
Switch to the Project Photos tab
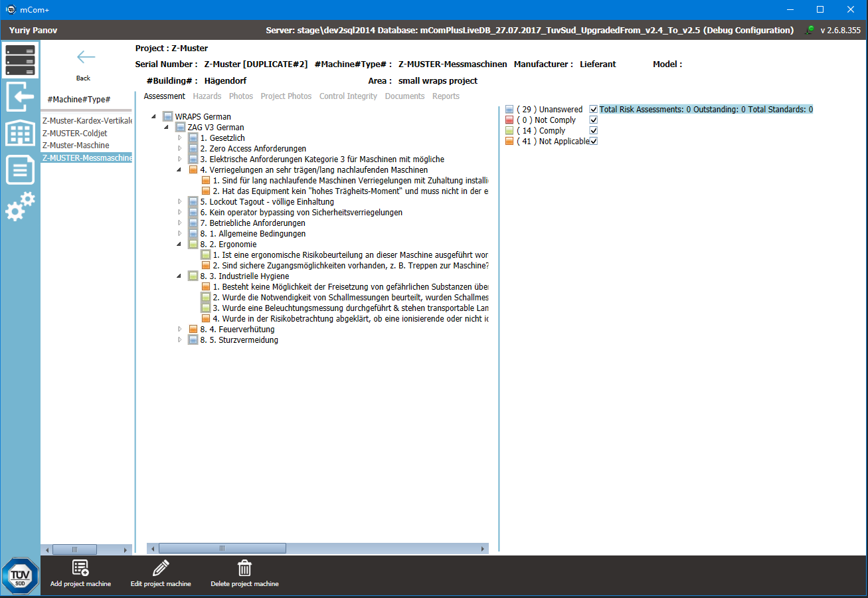(x=286, y=96)
